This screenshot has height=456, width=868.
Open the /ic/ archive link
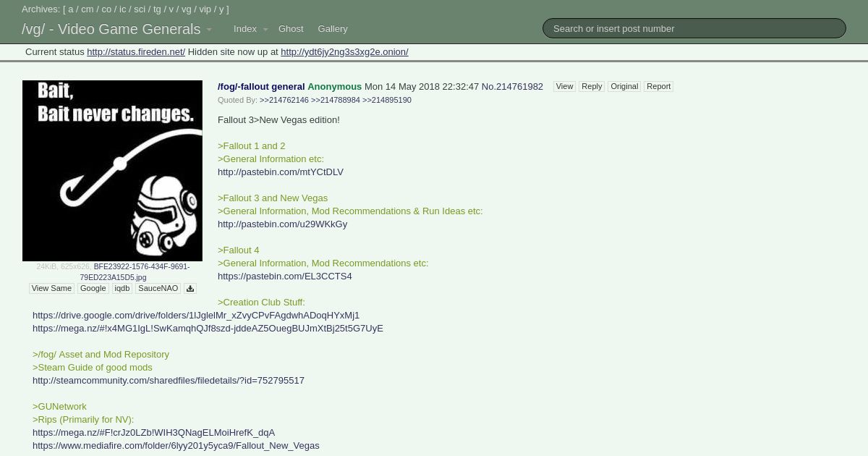(x=122, y=9)
